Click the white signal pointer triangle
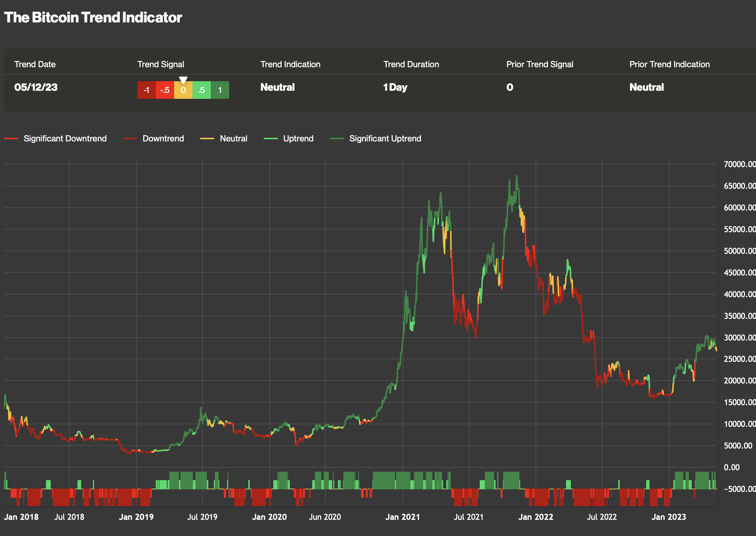Viewport: 756px width, 536px height. [183, 79]
